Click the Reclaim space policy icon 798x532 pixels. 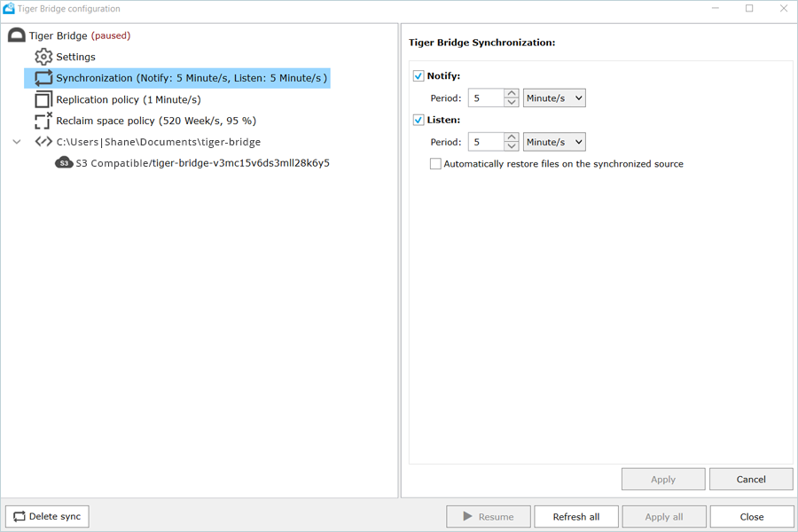tap(43, 121)
